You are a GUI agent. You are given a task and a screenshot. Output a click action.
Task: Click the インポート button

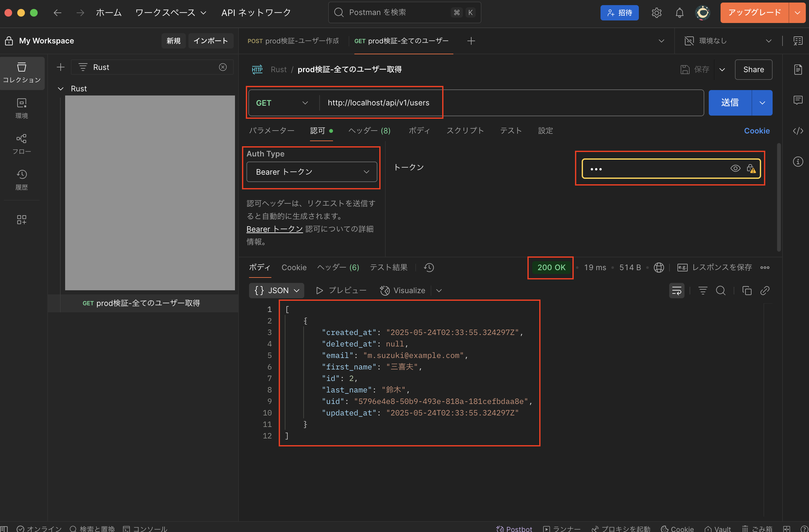pos(211,41)
